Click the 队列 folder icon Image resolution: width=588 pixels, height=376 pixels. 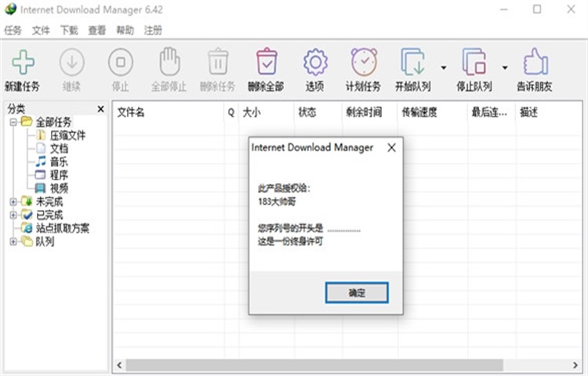point(27,241)
